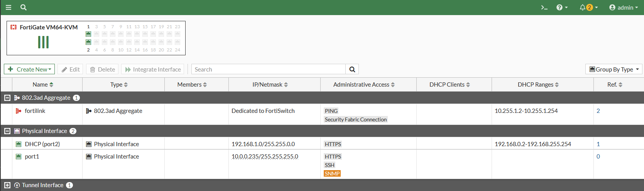Open the hamburger navigation menu
This screenshot has width=644, height=191.
pyautogui.click(x=8, y=7)
